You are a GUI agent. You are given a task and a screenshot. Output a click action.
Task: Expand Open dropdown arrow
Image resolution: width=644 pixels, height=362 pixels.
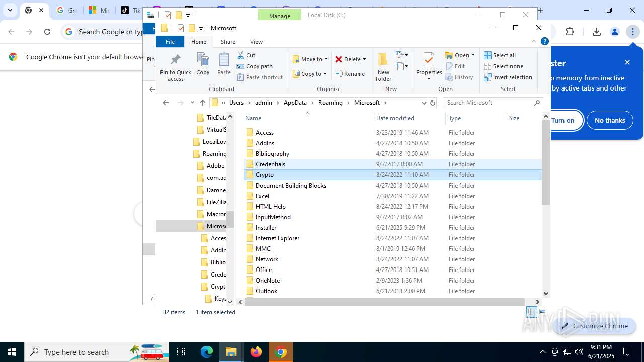click(x=473, y=55)
